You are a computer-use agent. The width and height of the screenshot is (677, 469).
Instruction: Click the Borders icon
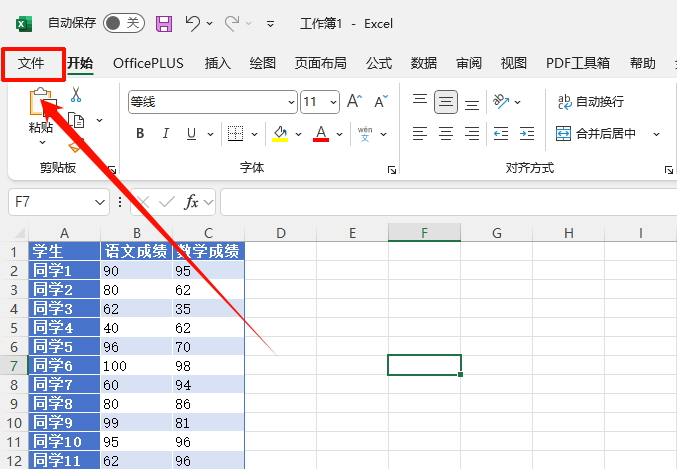tap(235, 133)
